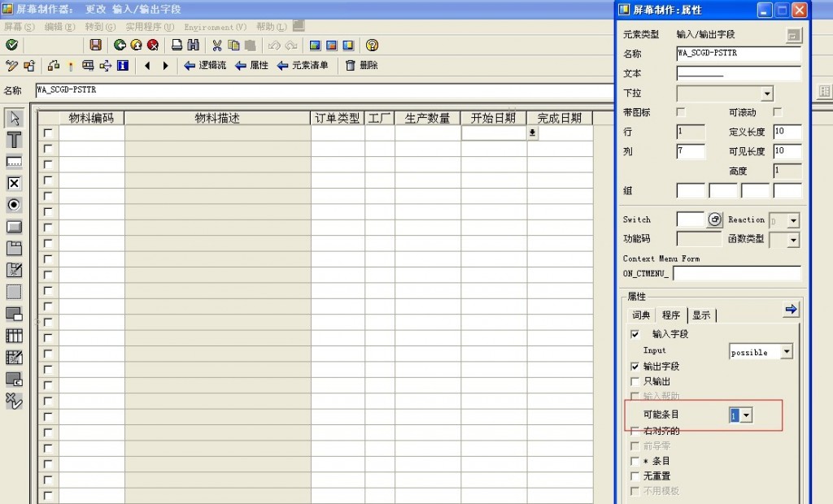Open the 函数类型 dropdown
Screen dimensions: 833x504
tap(793, 240)
